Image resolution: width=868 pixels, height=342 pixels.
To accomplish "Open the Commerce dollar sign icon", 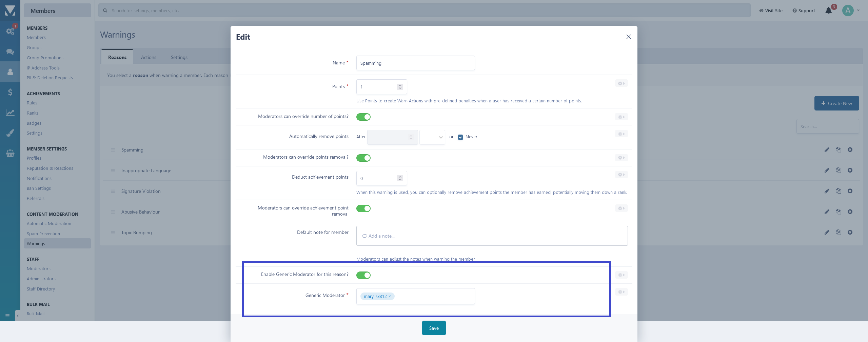I will coord(10,92).
